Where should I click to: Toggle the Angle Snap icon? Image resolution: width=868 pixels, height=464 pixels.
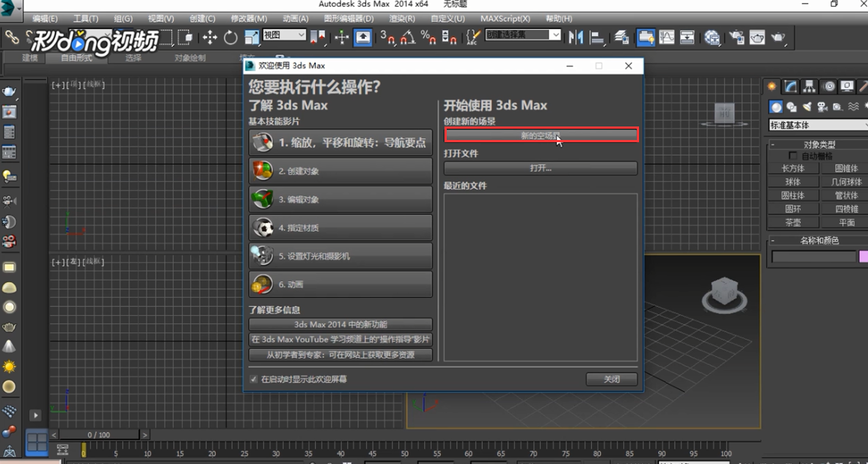pos(407,37)
